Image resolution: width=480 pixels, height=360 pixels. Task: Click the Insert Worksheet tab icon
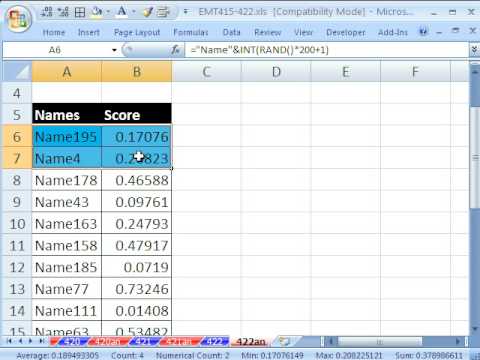point(284,341)
